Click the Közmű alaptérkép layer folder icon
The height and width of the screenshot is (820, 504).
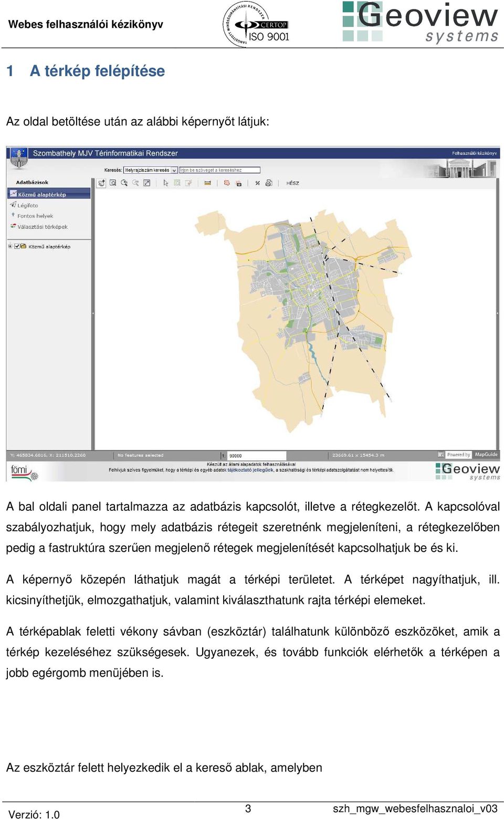(x=24, y=246)
